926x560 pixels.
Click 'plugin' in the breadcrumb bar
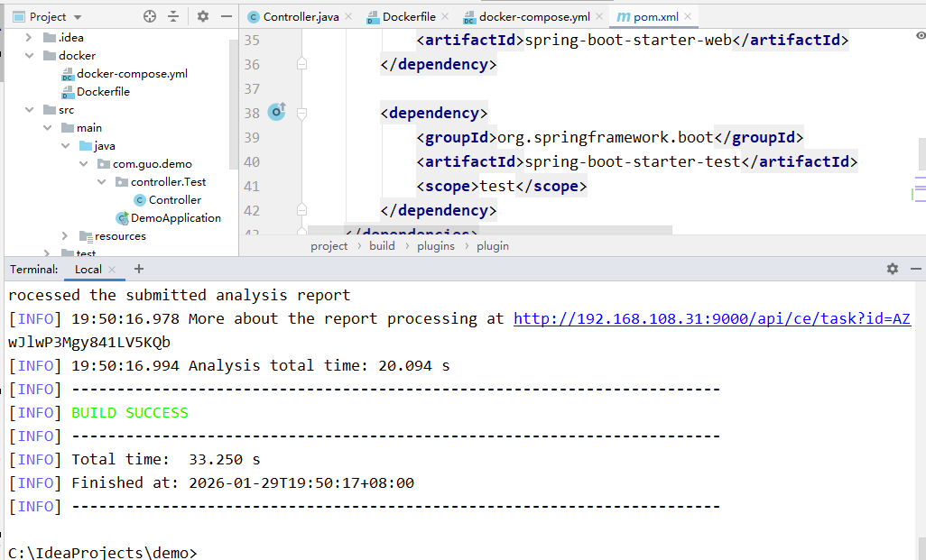[493, 246]
